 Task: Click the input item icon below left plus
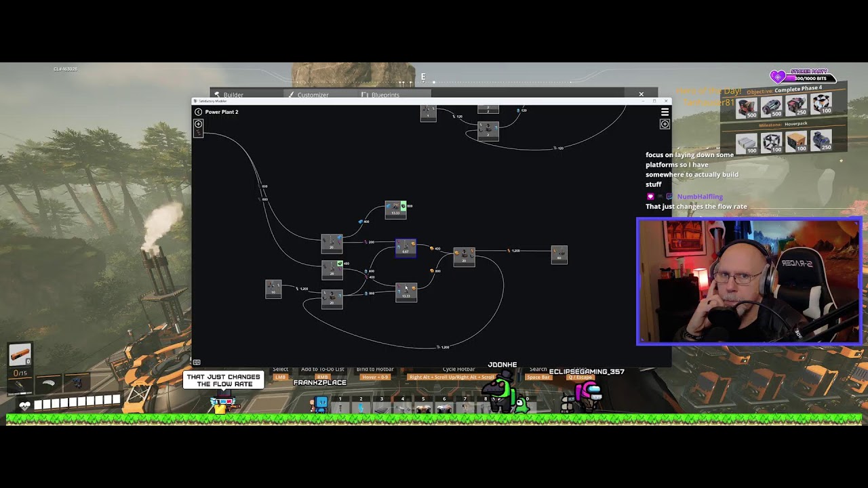[x=198, y=133]
